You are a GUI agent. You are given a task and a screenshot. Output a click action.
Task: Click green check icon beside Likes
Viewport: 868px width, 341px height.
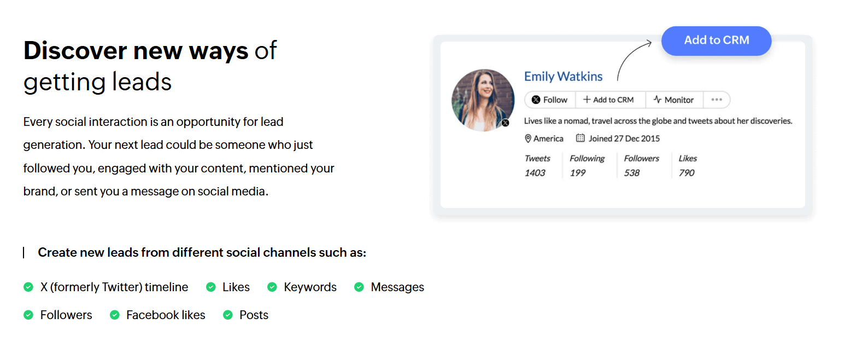tap(210, 287)
